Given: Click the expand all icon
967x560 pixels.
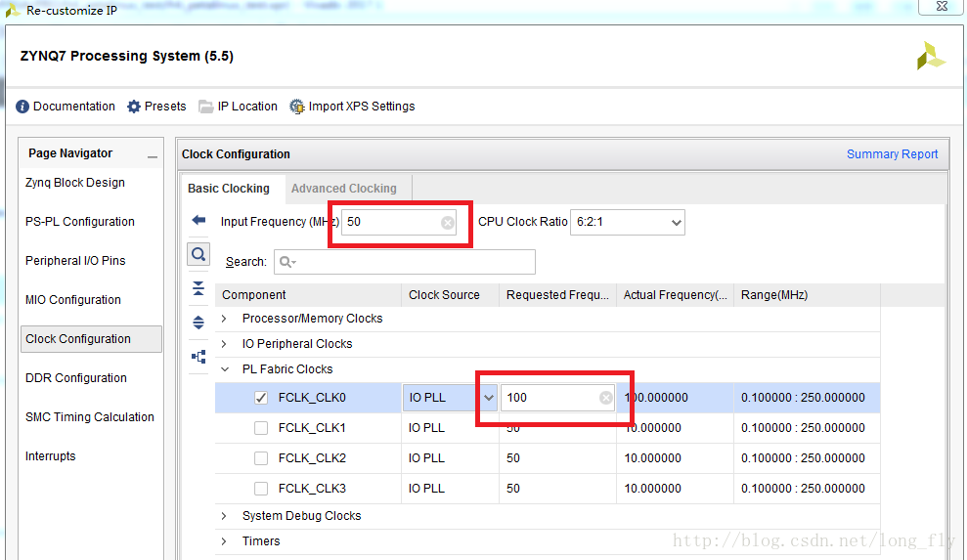Looking at the screenshot, I should tap(198, 323).
